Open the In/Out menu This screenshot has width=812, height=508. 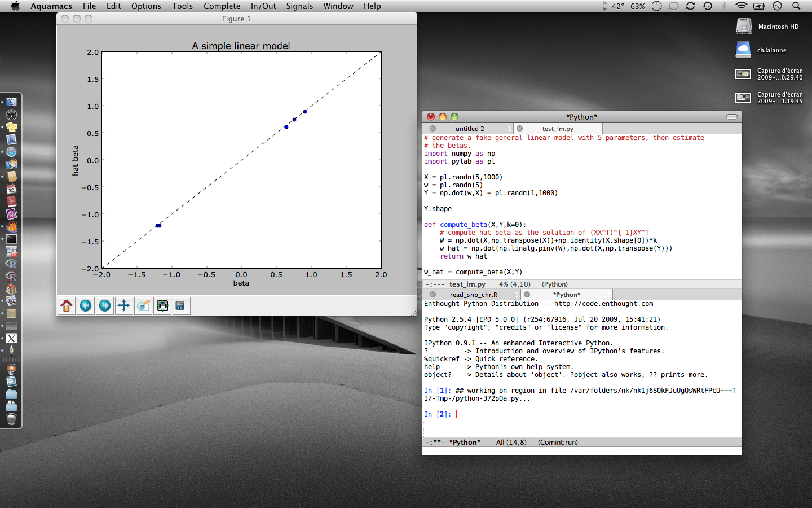(263, 6)
